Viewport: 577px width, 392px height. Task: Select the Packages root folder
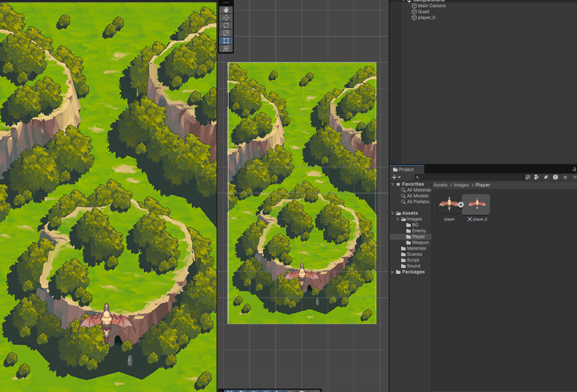pos(410,272)
